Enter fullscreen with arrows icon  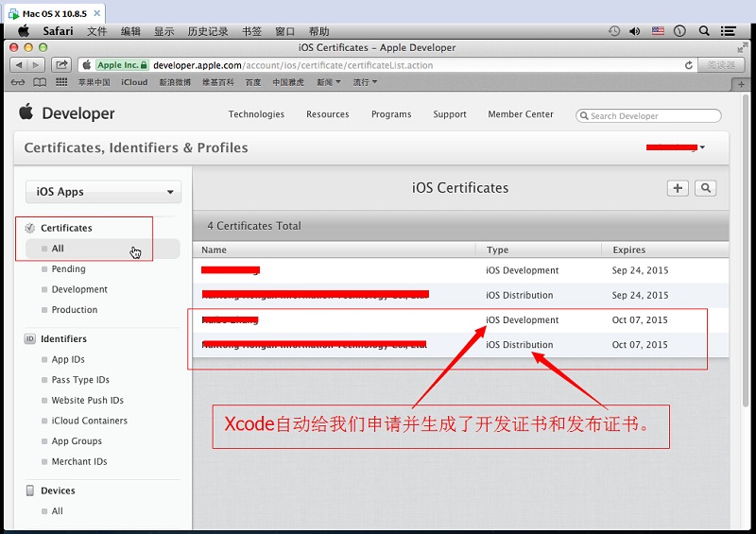(x=741, y=47)
